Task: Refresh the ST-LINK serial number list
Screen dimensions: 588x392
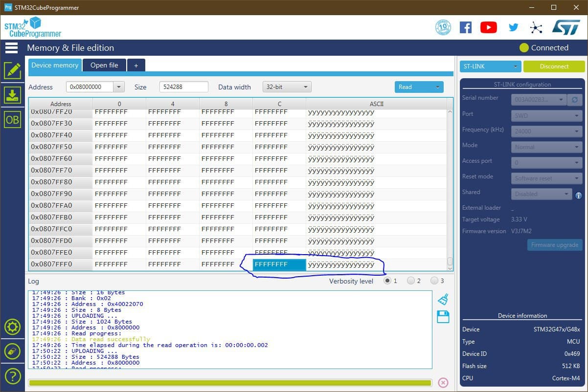Action: point(575,99)
